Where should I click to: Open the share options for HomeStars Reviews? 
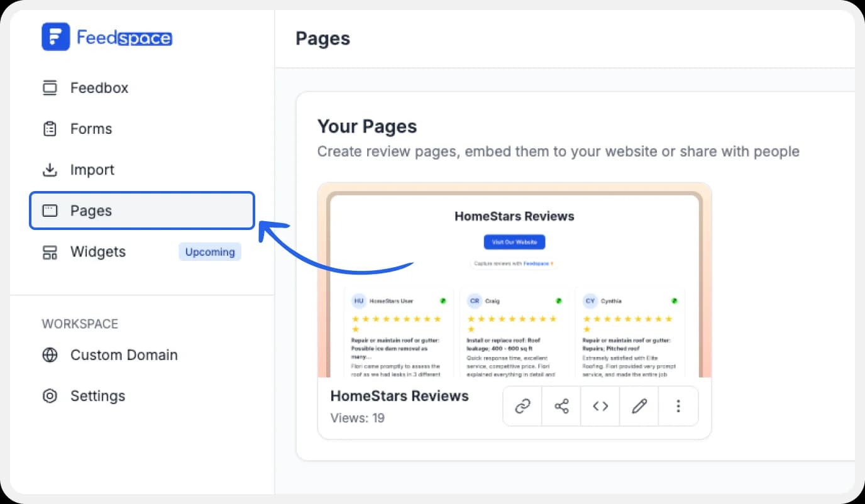pyautogui.click(x=561, y=405)
